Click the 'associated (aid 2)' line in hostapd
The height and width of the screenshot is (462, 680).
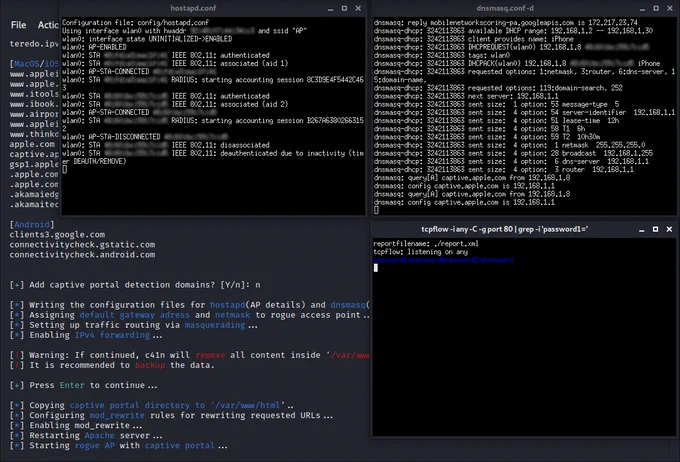pos(175,104)
